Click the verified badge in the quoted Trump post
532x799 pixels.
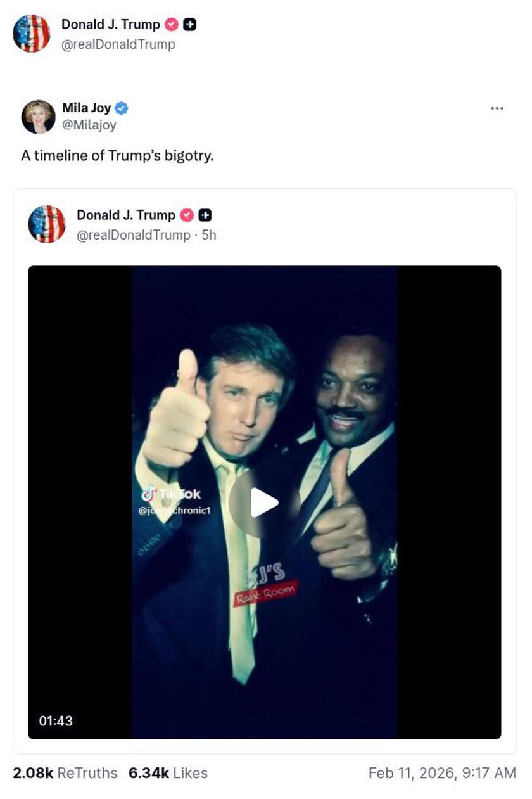point(187,215)
